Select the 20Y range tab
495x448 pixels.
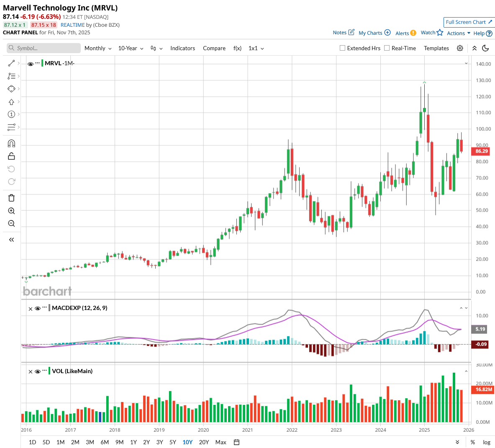[x=204, y=442]
